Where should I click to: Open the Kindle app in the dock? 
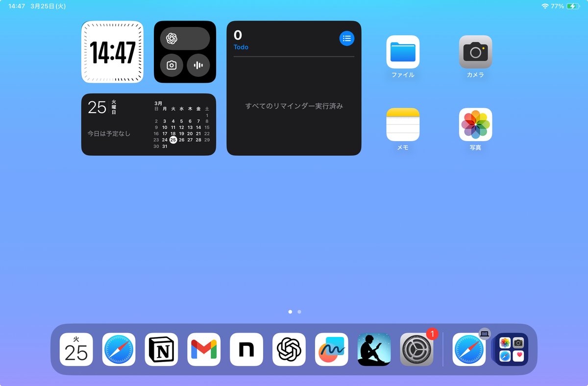coord(374,350)
